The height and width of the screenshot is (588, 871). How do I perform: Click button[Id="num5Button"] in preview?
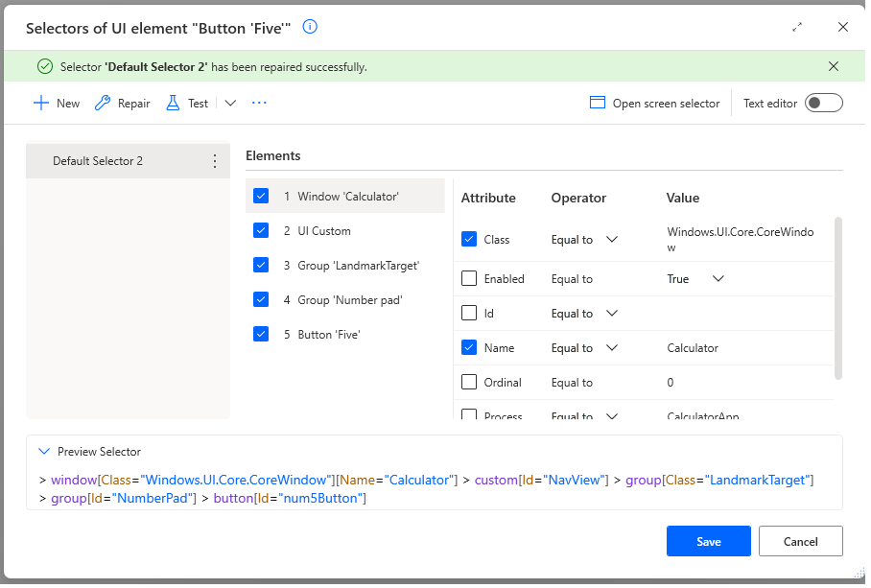point(290,498)
